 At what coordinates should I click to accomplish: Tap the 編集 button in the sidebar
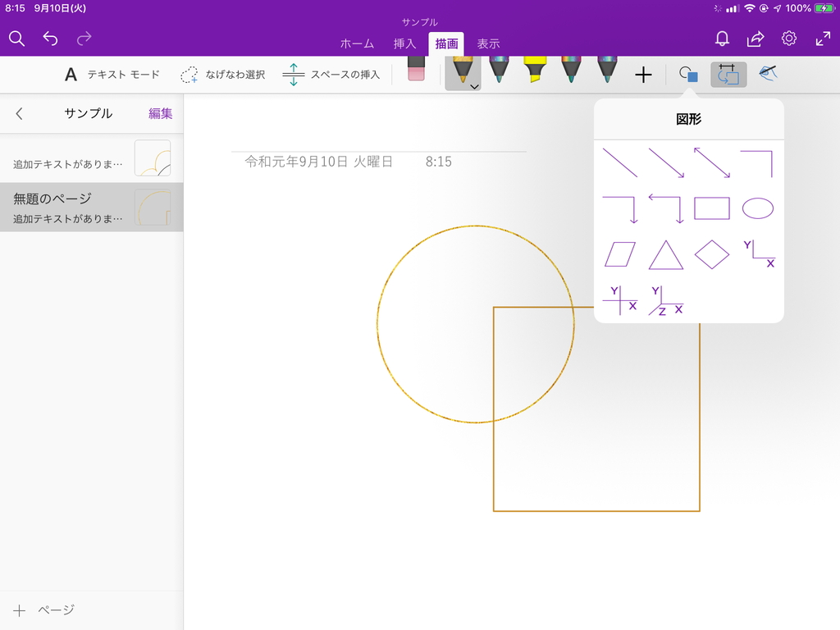click(158, 113)
